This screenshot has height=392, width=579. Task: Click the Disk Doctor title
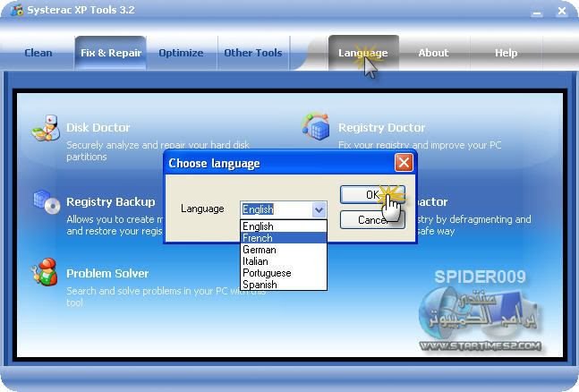point(98,127)
